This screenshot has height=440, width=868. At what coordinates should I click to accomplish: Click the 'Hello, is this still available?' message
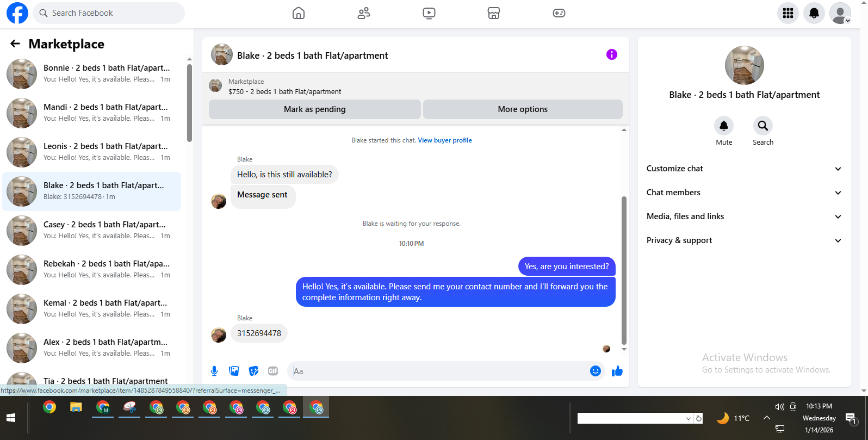(284, 175)
